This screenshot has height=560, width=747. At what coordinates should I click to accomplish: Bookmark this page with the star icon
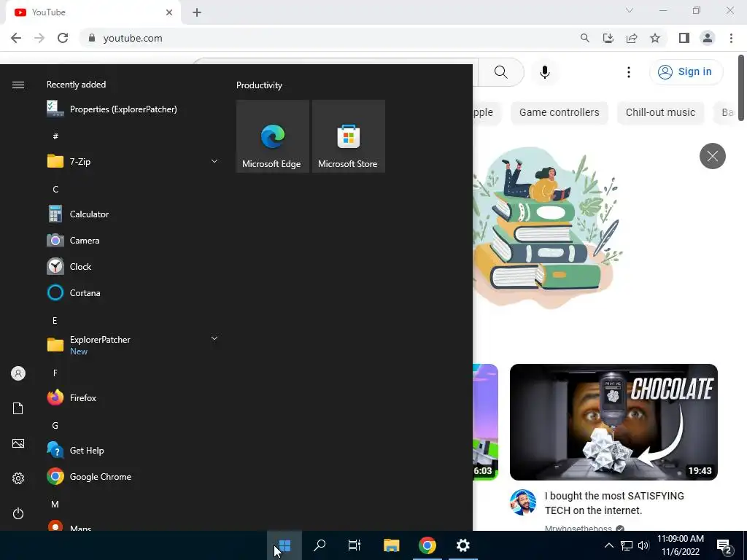[655, 38]
